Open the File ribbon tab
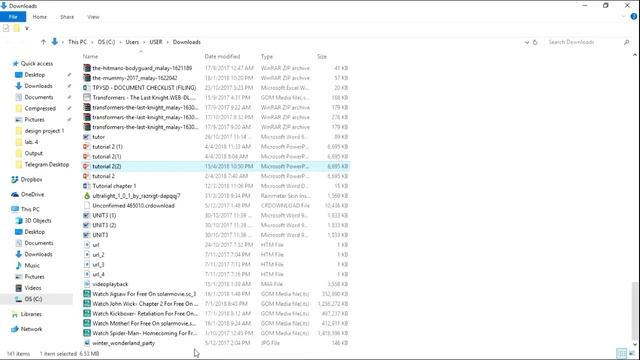This screenshot has width=640, height=360. (x=13, y=17)
